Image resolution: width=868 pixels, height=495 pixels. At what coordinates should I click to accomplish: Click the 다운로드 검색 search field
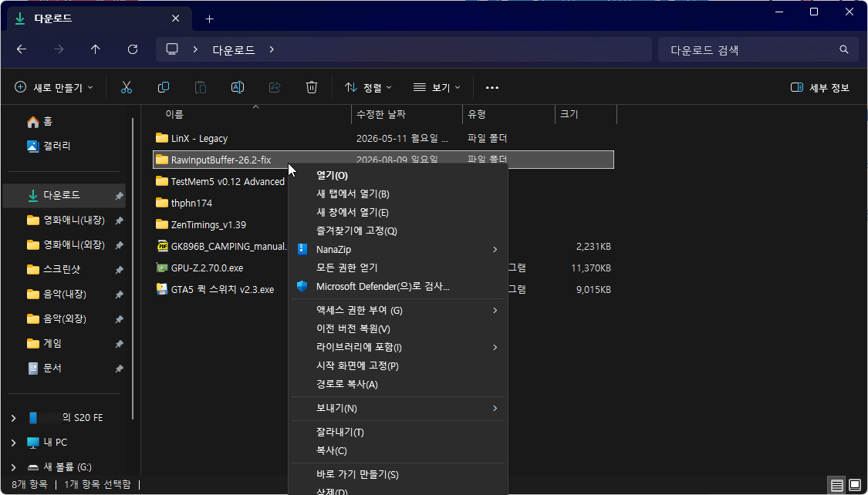pos(755,50)
